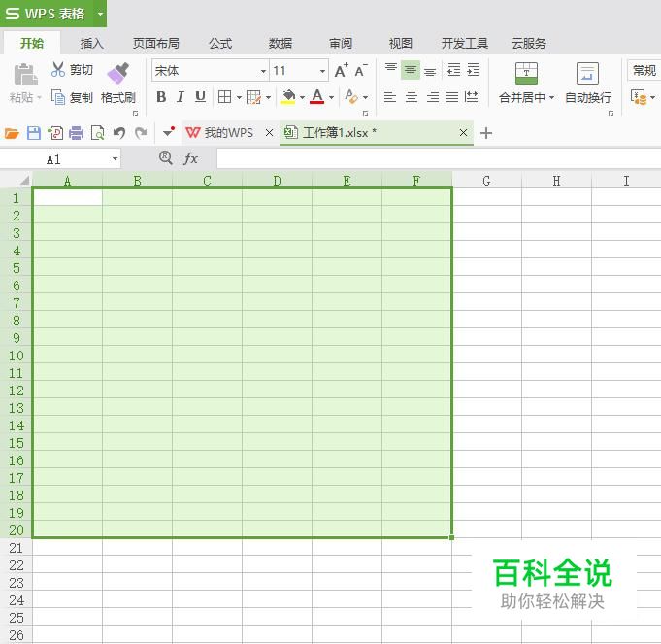Open border options dropdown arrow
The image size is (661, 644).
[x=239, y=97]
